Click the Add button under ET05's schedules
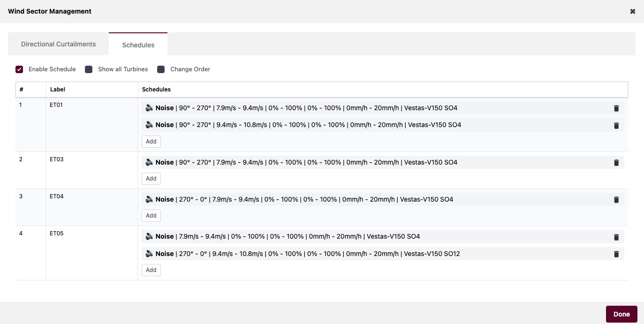Viewport: 644px width, 324px height. [151, 270]
